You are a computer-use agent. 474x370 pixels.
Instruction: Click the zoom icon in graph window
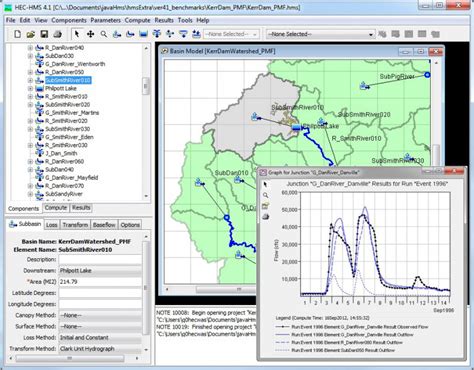pos(265,195)
